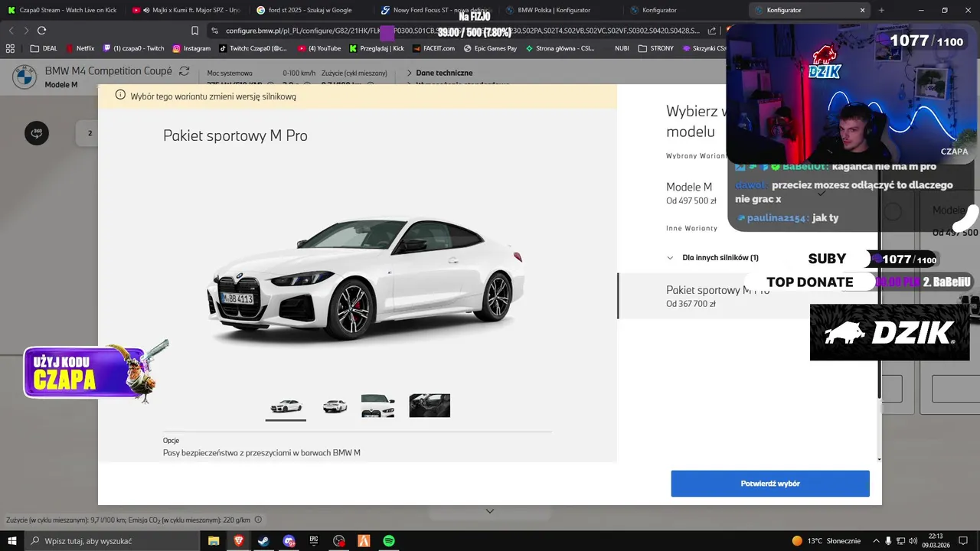Image resolution: width=980 pixels, height=551 pixels.
Task: Show the second side-view car thumbnail
Action: click(335, 406)
